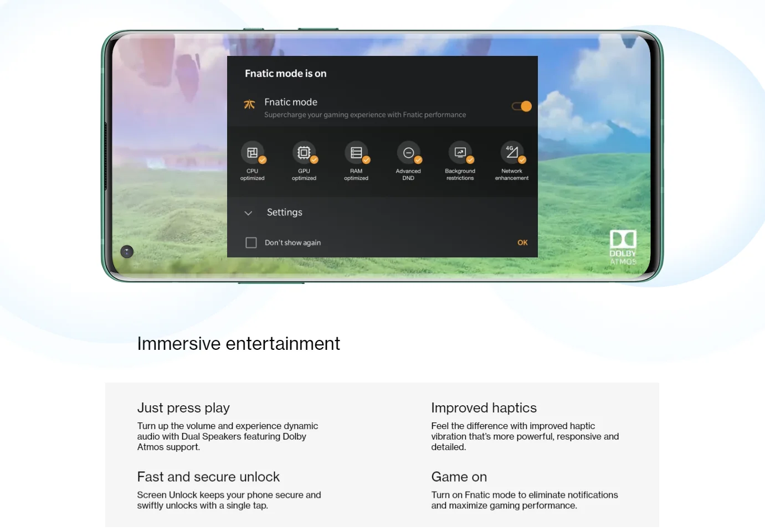765x532 pixels.
Task: Click the Fnatic logo icon
Action: 250,104
